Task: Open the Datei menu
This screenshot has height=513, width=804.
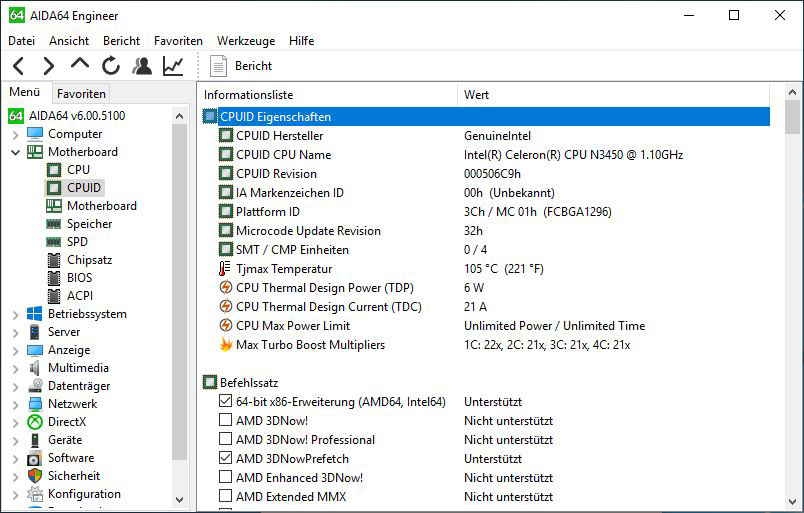Action: [x=22, y=41]
